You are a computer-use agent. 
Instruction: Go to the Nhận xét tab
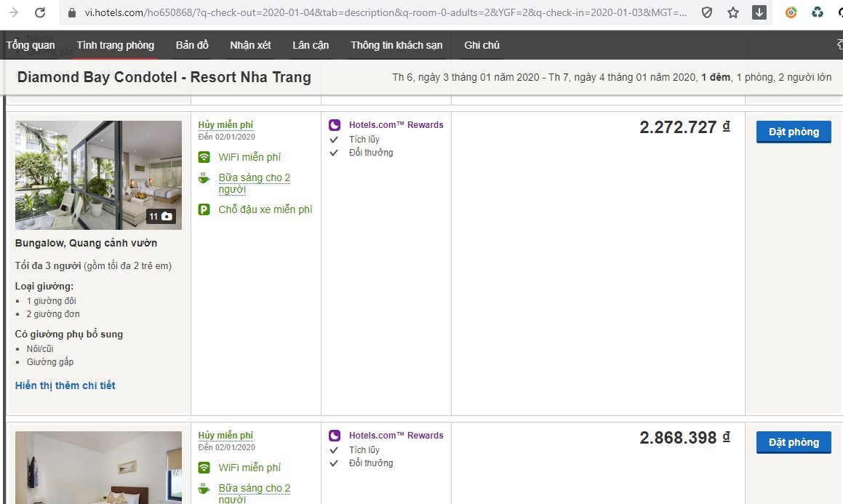250,45
